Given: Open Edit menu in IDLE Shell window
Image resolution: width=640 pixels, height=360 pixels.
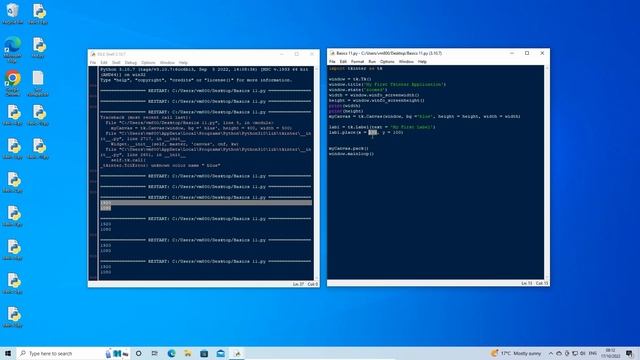Looking at the screenshot, I should (x=104, y=63).
